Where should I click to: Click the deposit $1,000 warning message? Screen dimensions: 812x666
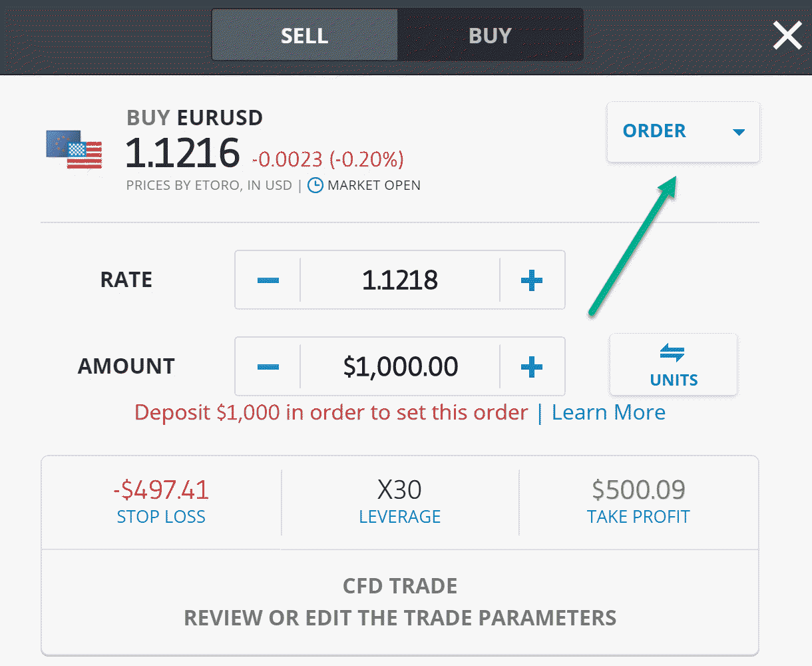pos(331,412)
